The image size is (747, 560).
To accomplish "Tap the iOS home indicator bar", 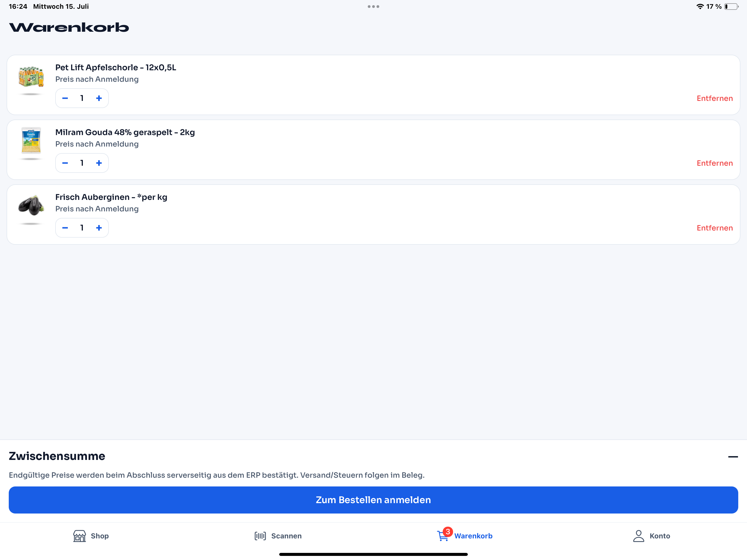I will pyautogui.click(x=373, y=554).
